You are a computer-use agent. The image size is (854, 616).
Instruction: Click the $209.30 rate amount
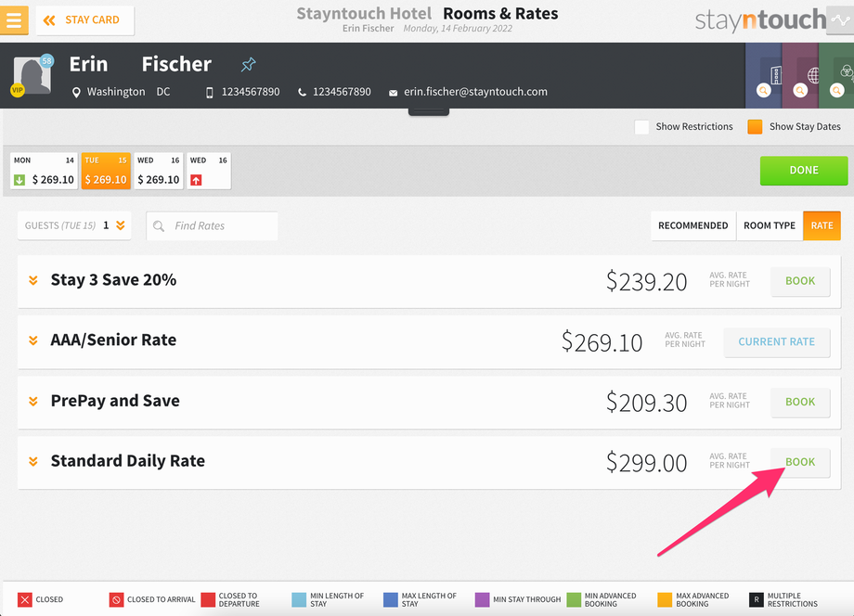click(x=646, y=403)
